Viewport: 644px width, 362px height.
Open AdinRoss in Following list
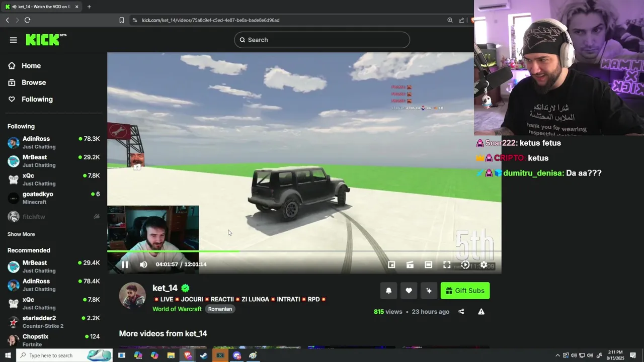tap(53, 142)
